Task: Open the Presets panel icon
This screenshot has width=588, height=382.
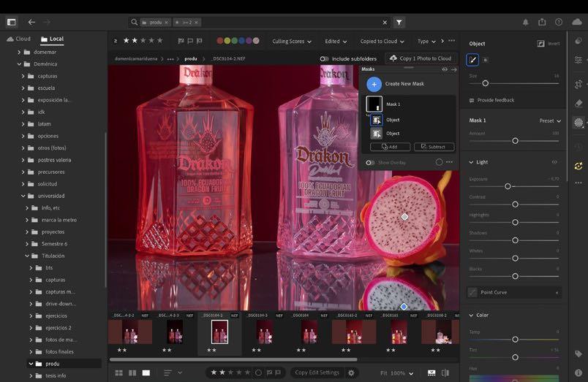Action: 578,41
